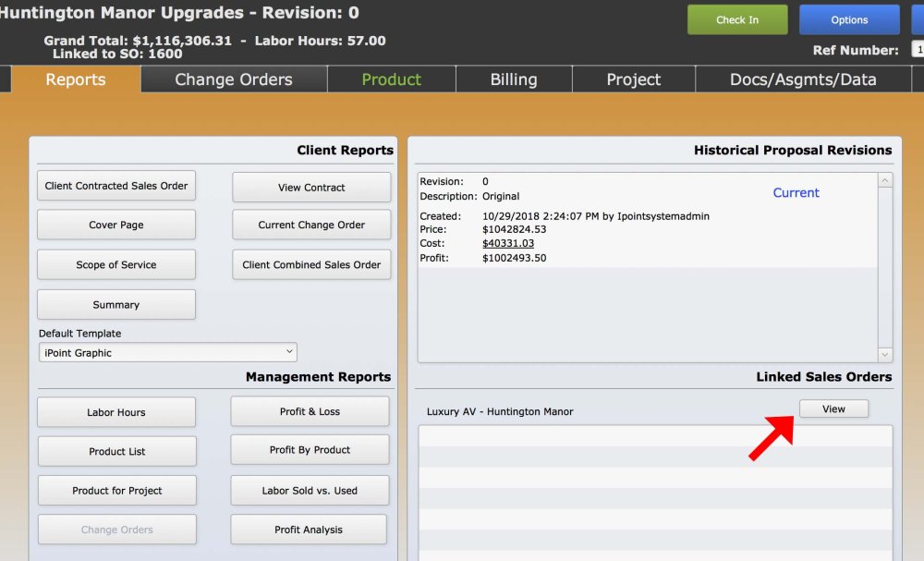The height and width of the screenshot is (561, 924).
Task: Click the Labor Hours: 57.00 header text
Action: point(320,41)
